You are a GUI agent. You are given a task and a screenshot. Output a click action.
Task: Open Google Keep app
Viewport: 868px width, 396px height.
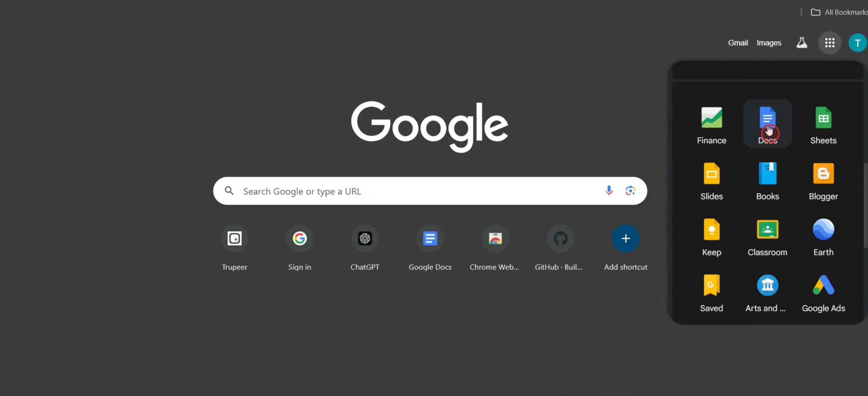(711, 236)
